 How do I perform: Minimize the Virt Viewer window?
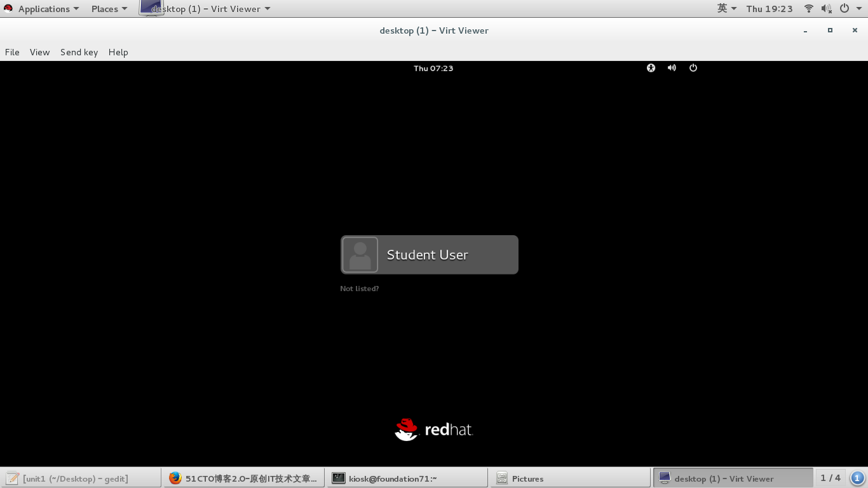(805, 30)
